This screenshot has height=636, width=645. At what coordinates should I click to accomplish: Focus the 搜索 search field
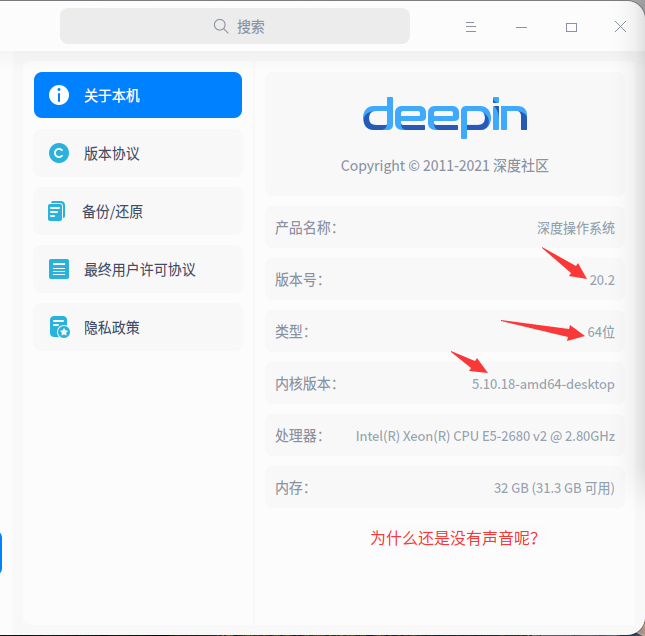[x=235, y=26]
